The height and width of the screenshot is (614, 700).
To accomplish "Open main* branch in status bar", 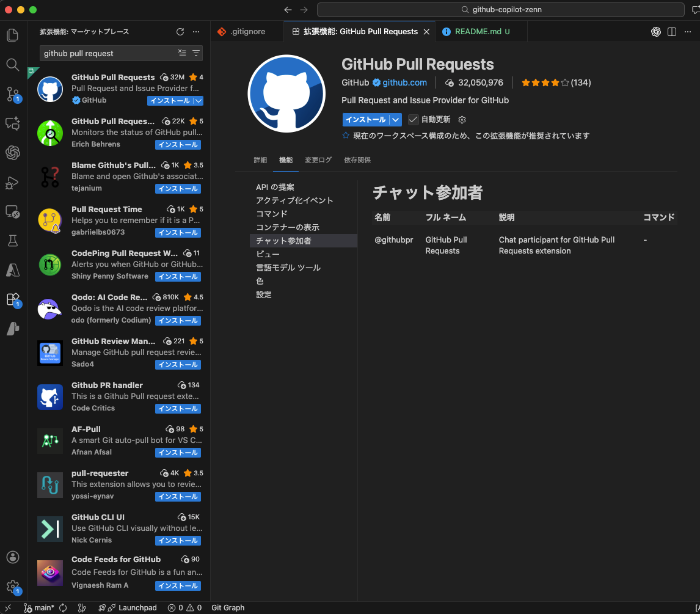I will pyautogui.click(x=39, y=608).
